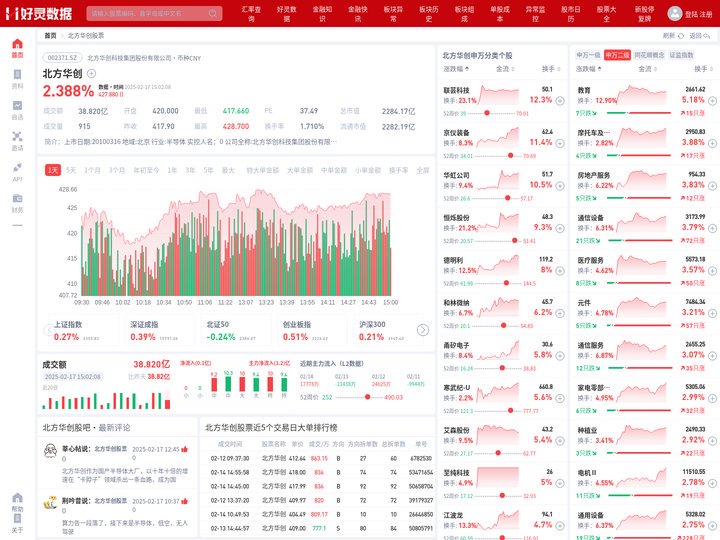Screen dimensions: 720x540
Task: Sort stock list by 涨跌幅
Action: click(456, 69)
